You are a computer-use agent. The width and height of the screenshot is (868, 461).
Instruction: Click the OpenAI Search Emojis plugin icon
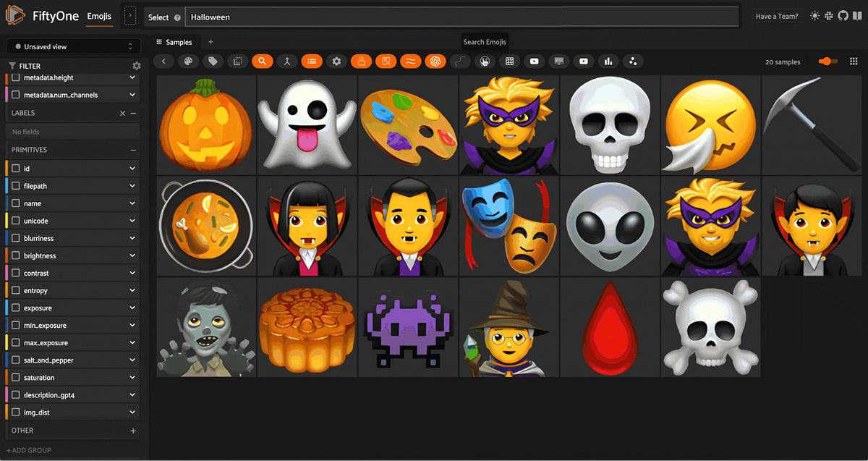(x=435, y=61)
